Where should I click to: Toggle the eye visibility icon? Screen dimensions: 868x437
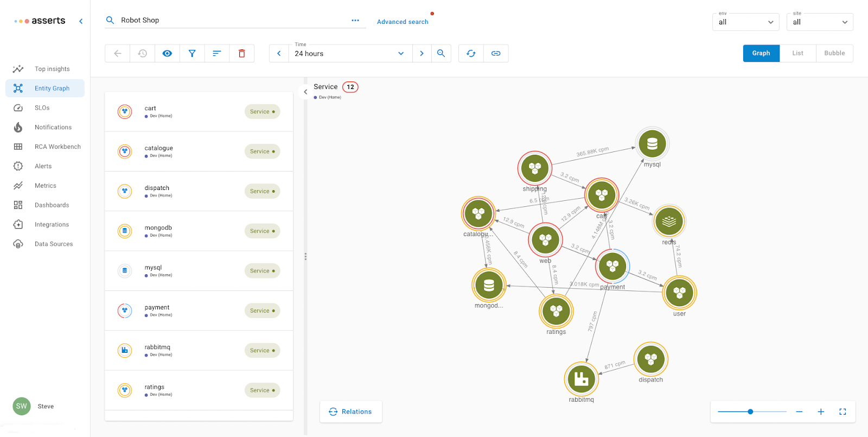(167, 53)
